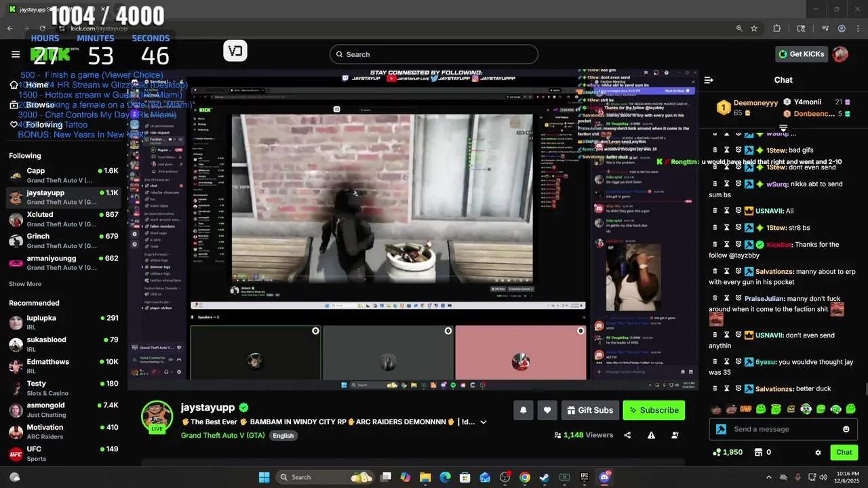Open Chrome extensions puzzle icon
Viewport: 868px width, 488px height.
click(777, 28)
